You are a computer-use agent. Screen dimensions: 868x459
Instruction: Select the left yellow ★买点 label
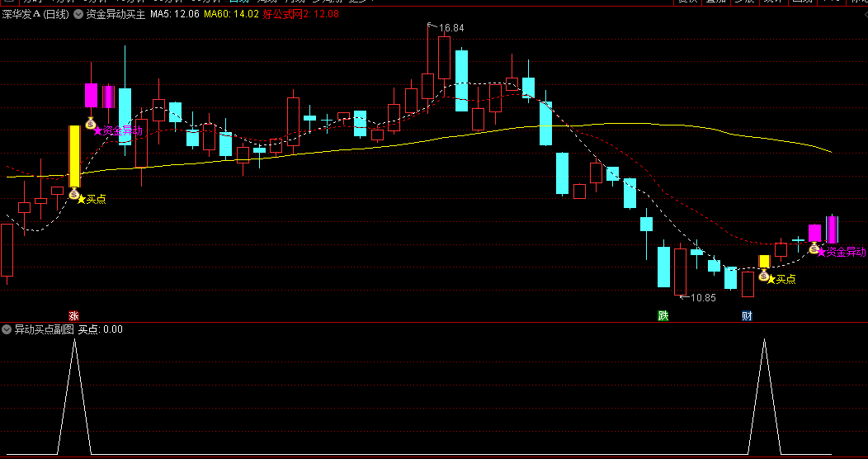[92, 199]
